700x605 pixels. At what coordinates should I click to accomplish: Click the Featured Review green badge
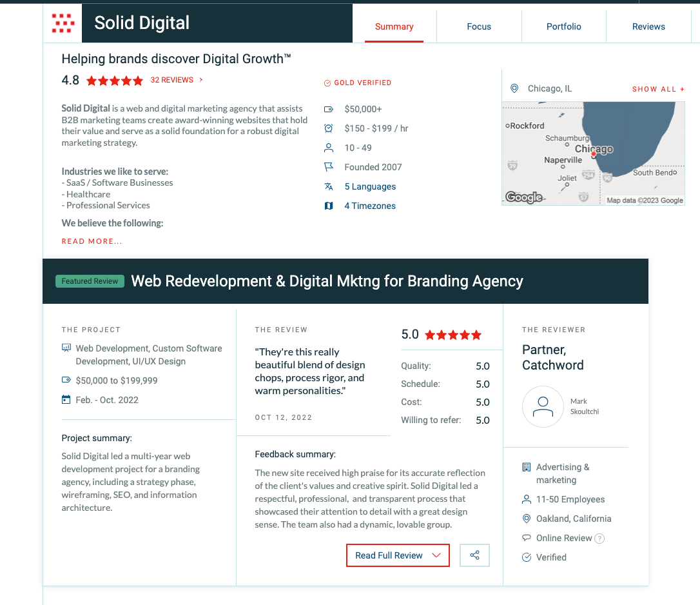click(x=90, y=281)
